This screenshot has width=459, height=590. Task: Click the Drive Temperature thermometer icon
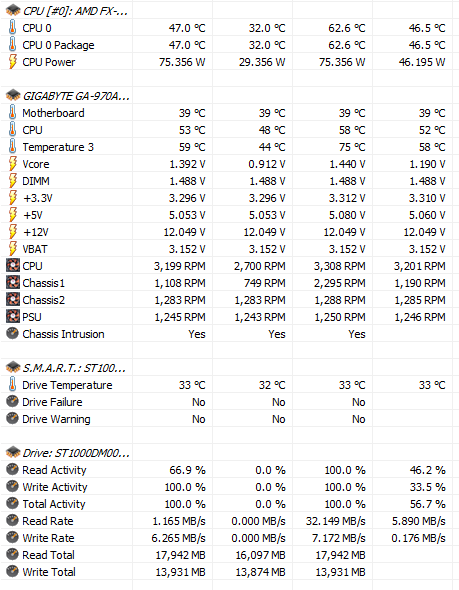point(12,385)
